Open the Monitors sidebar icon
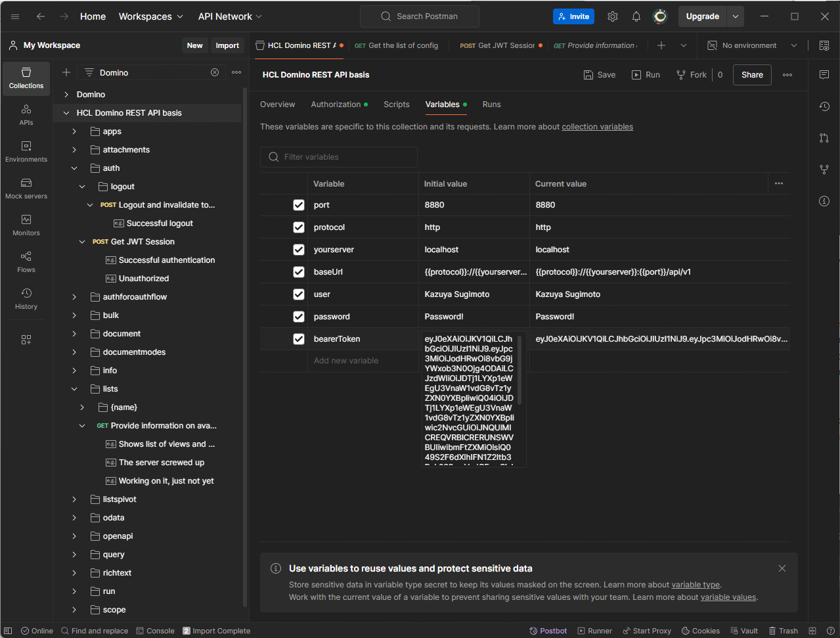This screenshot has width=840, height=638. (x=26, y=225)
